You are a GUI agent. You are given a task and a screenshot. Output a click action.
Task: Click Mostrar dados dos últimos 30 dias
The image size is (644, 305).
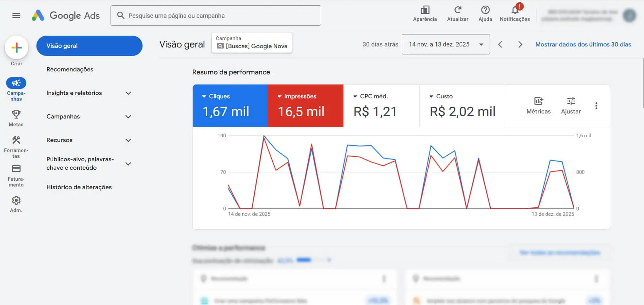point(583,44)
